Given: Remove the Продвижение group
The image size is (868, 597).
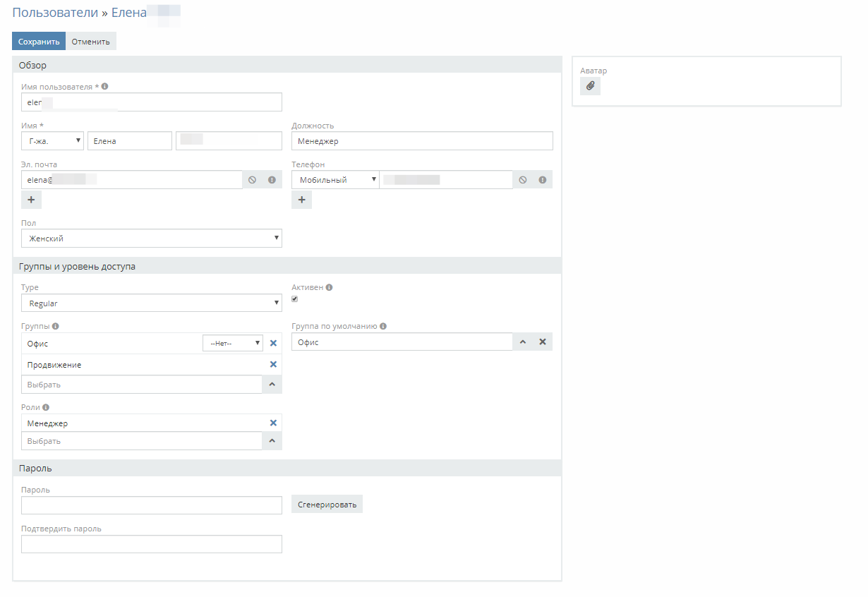Looking at the screenshot, I should (x=273, y=365).
